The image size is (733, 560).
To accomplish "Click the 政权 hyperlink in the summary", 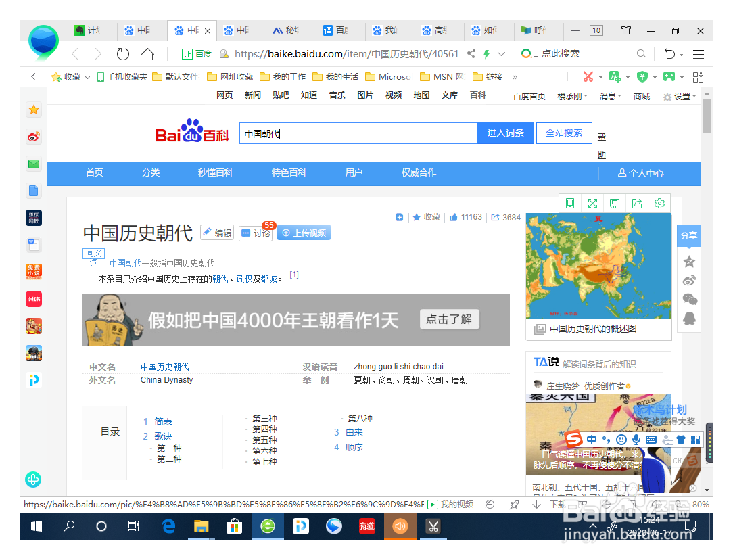I will click(244, 279).
